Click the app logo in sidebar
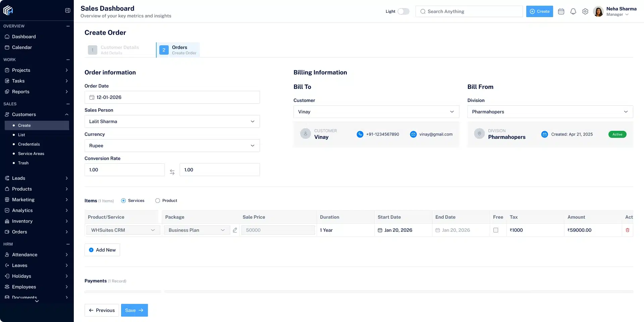 click(8, 11)
